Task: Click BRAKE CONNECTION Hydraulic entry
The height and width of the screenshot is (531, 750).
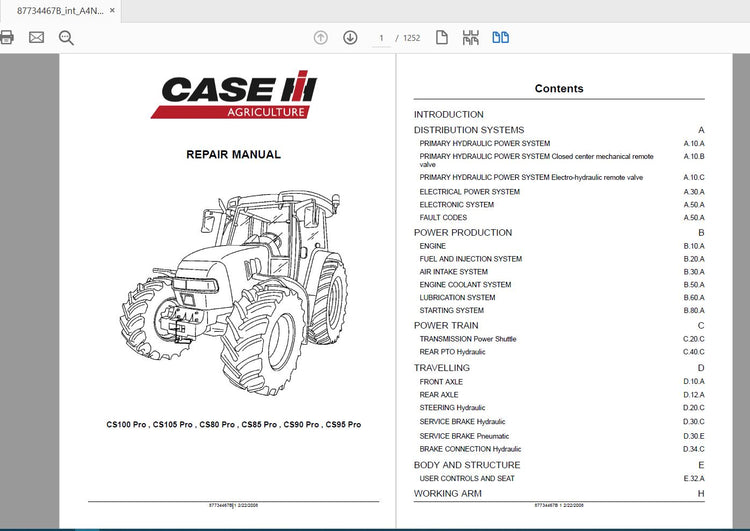Action: [x=470, y=449]
